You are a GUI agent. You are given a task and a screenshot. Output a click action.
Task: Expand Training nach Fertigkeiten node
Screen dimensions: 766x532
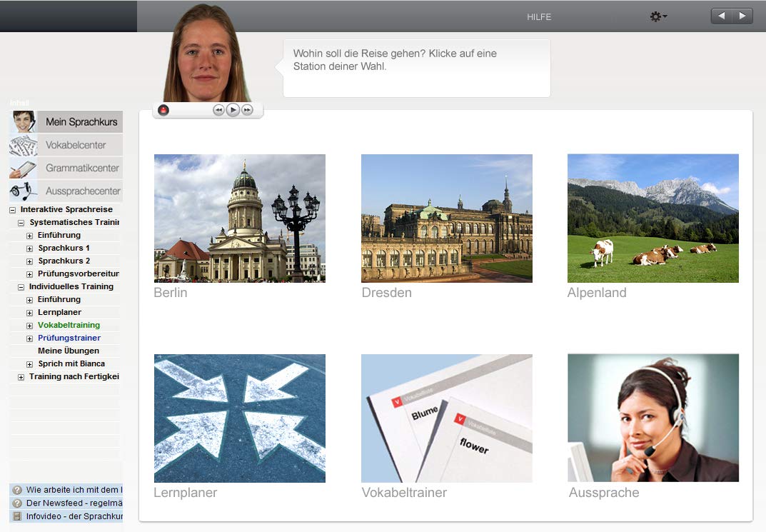21,377
